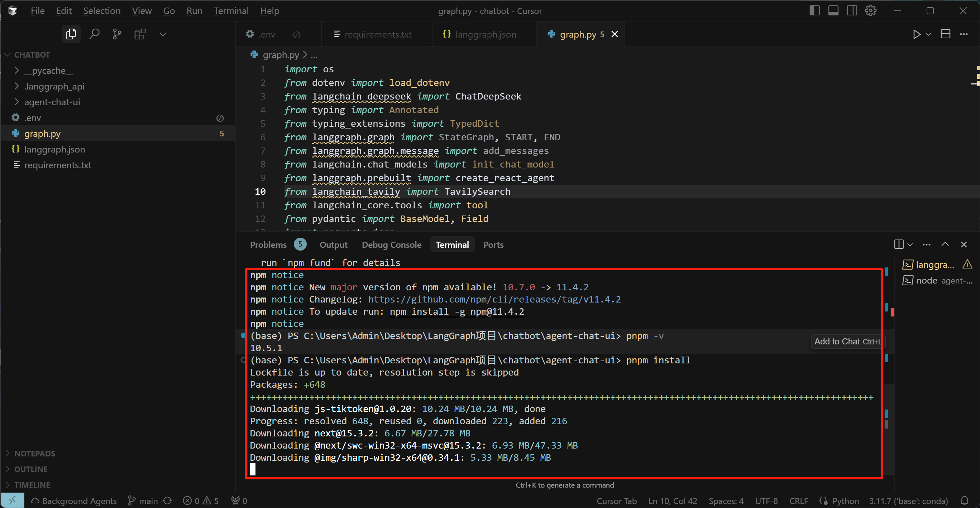The image size is (980, 508).
Task: Switch to the Ports panel tab
Action: click(493, 245)
